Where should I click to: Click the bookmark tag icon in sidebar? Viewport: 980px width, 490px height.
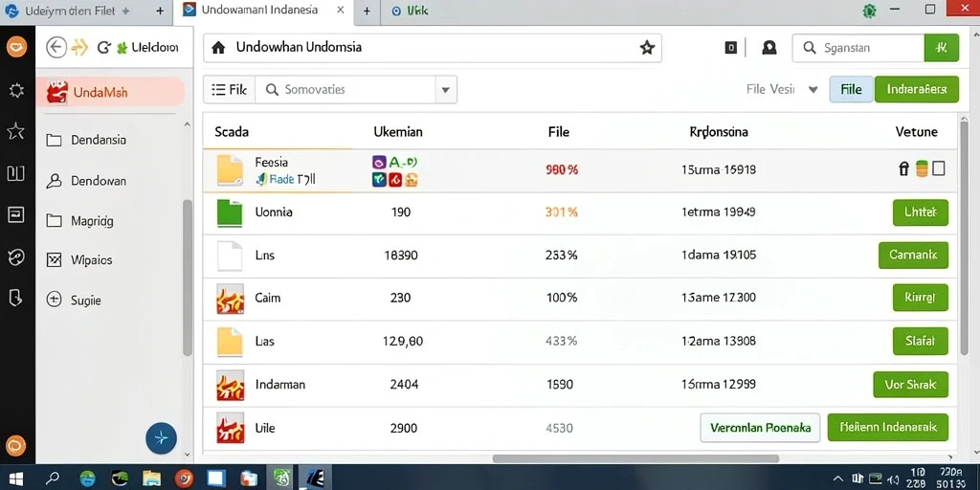(x=15, y=298)
